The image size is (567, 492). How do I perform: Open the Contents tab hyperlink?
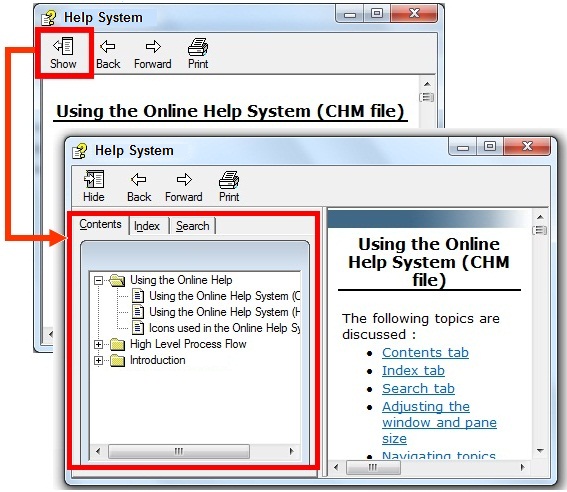tap(425, 352)
